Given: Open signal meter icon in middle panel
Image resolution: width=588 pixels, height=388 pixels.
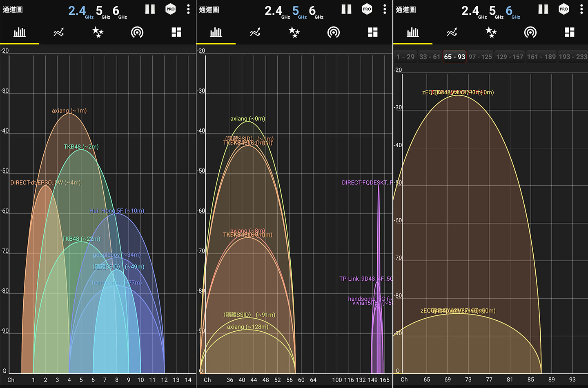Looking at the screenshot, I should (334, 32).
